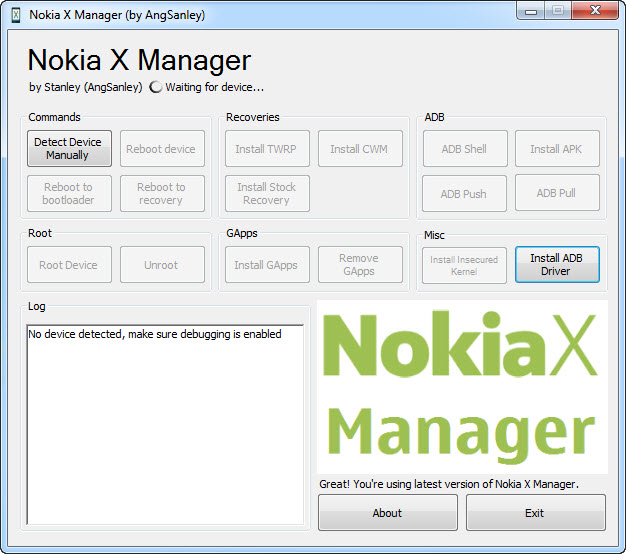Click the Root Device button
Screen dimensions: 626x554
click(69, 265)
